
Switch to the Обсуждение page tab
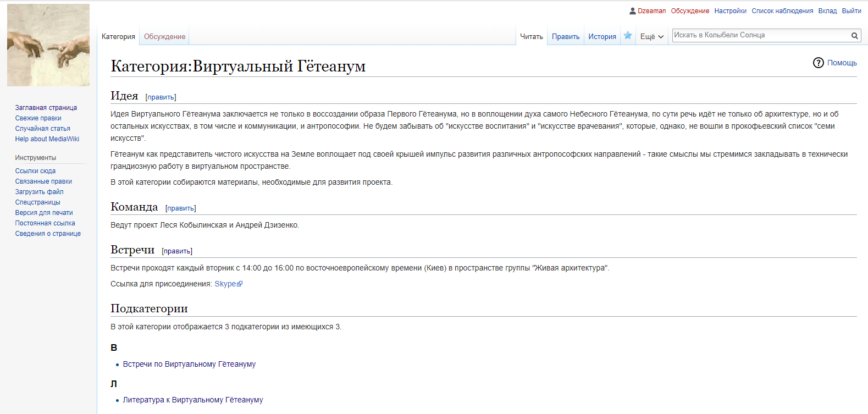click(164, 37)
